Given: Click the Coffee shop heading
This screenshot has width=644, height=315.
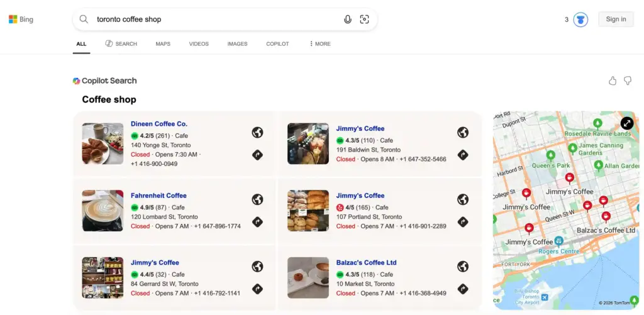Looking at the screenshot, I should [109, 99].
